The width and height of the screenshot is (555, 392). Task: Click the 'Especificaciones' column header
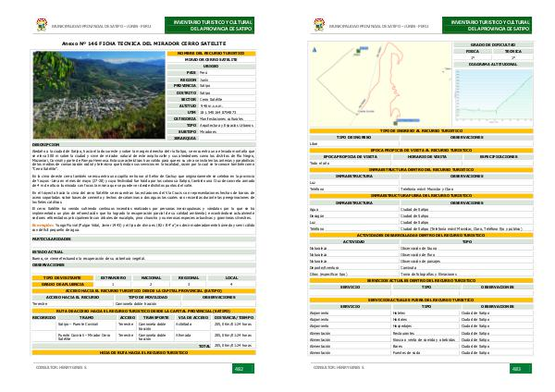499,157
